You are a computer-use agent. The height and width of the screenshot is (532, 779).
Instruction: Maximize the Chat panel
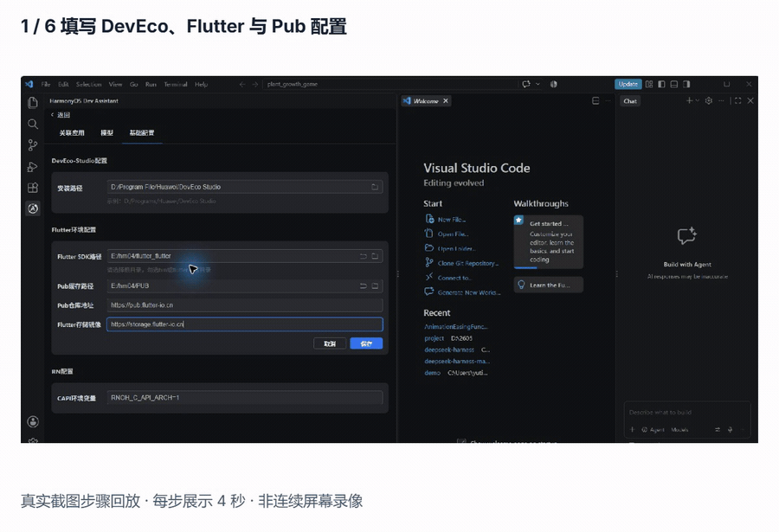737,101
